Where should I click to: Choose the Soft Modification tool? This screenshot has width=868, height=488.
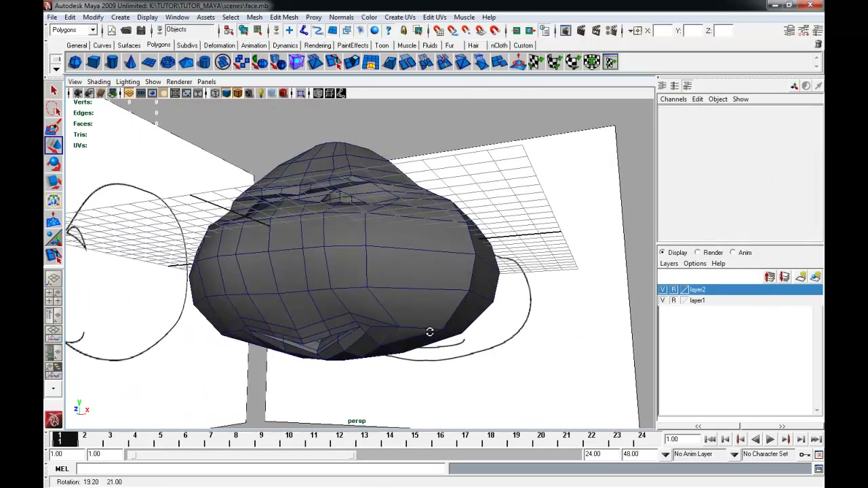pyautogui.click(x=54, y=219)
